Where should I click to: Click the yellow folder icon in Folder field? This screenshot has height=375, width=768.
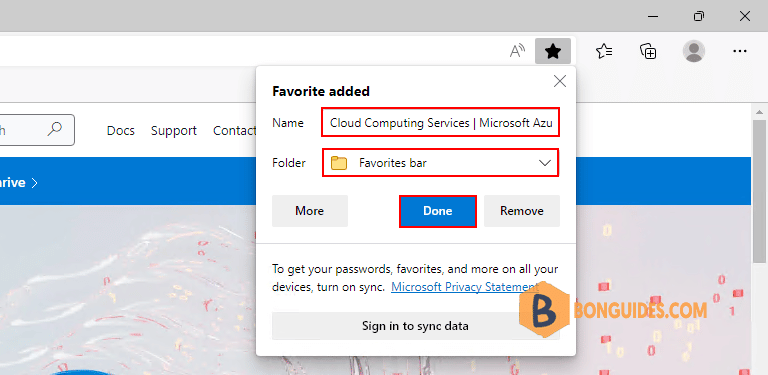pyautogui.click(x=339, y=163)
